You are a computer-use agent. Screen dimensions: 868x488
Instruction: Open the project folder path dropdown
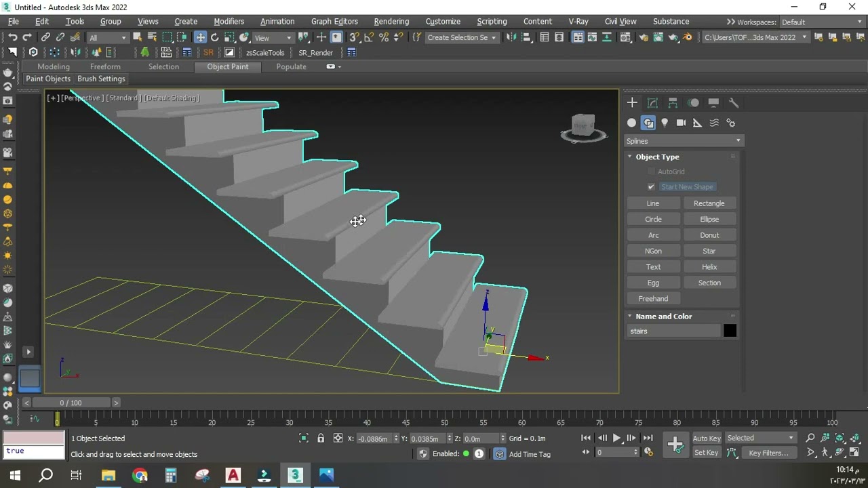point(756,38)
